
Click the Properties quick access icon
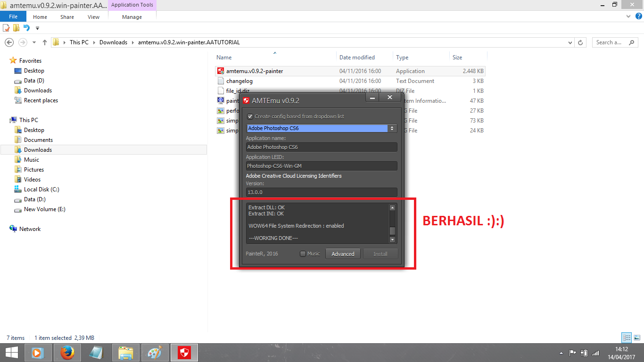[x=7, y=28]
